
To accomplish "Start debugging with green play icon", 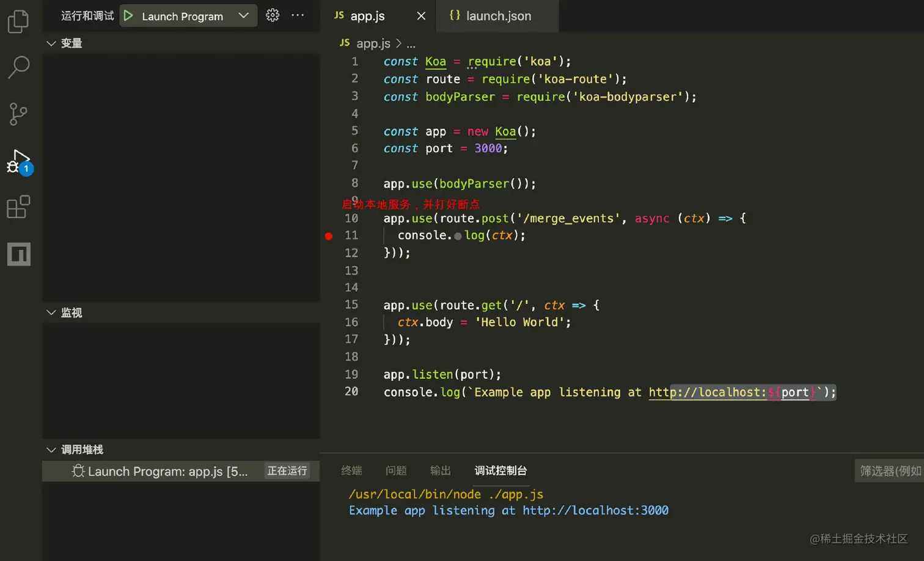I will (128, 16).
